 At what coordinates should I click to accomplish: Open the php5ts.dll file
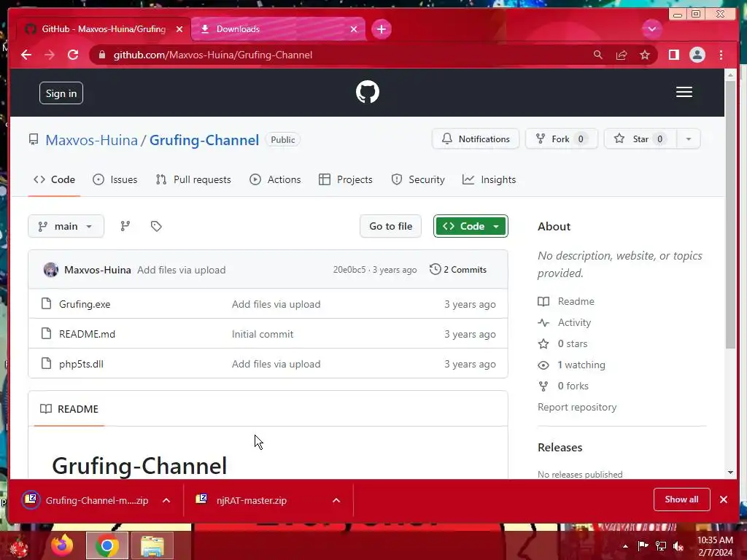[81, 365]
